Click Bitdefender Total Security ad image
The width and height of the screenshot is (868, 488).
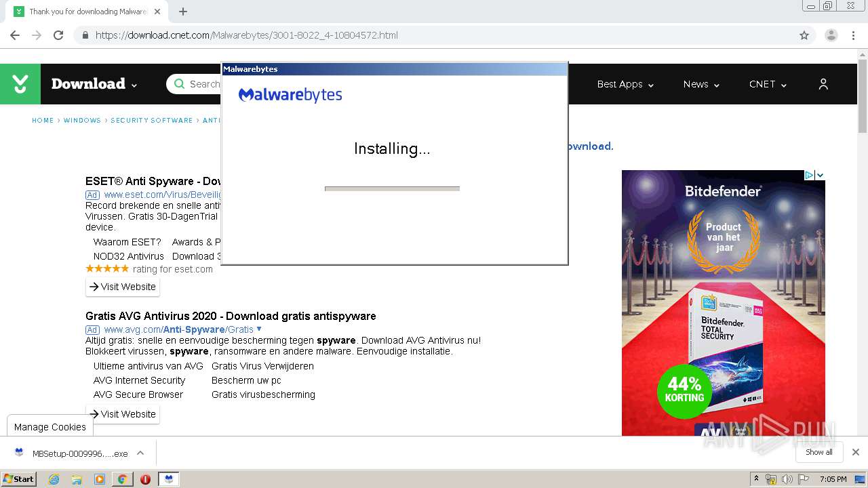[724, 303]
